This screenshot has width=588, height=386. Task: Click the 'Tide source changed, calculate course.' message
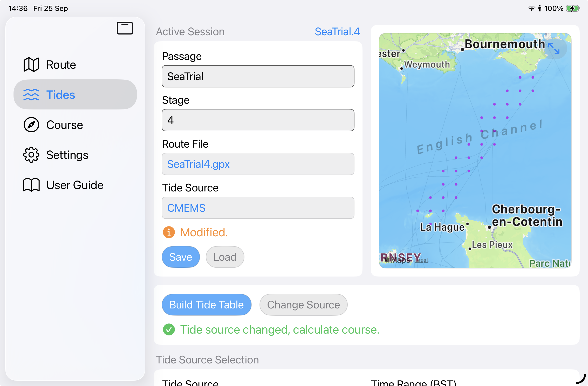[280, 329]
